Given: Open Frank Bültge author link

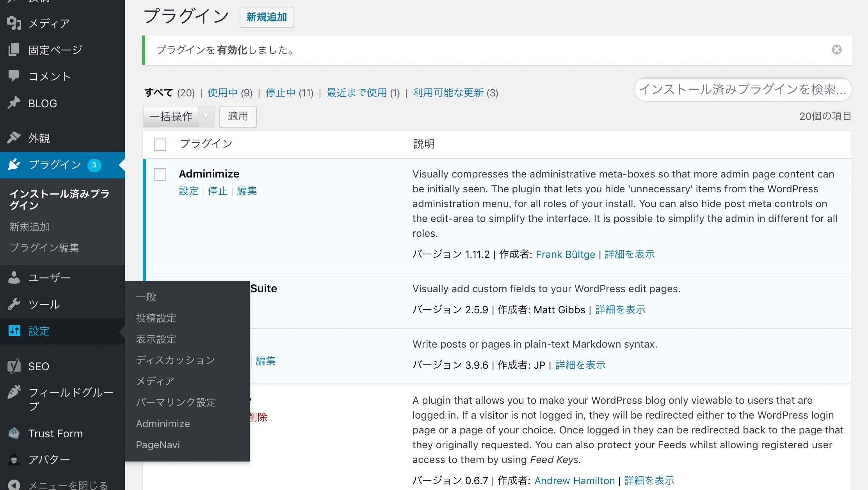Looking at the screenshot, I should click(x=566, y=254).
